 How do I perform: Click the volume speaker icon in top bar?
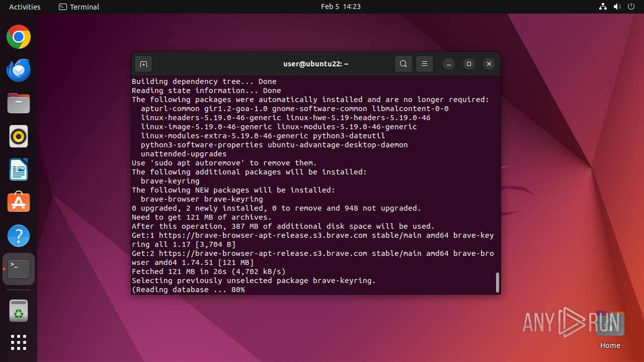pos(617,7)
